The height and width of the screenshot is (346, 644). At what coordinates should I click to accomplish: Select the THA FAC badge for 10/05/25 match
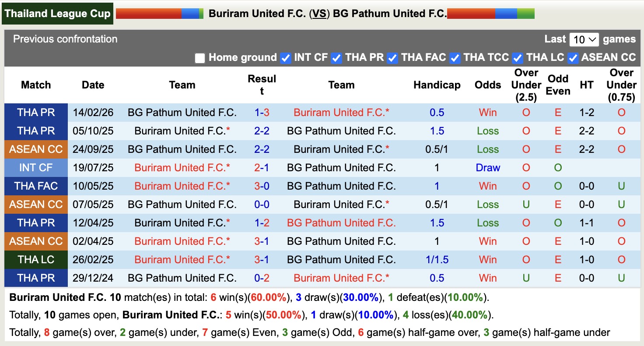click(36, 186)
